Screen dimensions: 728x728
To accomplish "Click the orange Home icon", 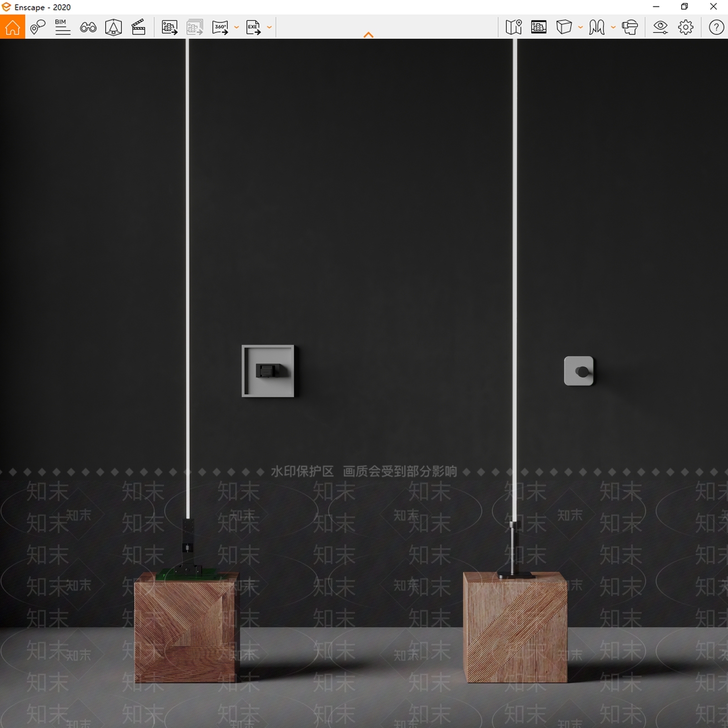I will [12, 27].
